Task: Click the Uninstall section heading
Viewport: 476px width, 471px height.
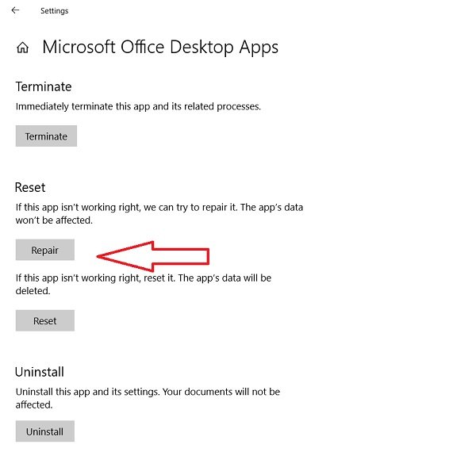Action: point(40,372)
